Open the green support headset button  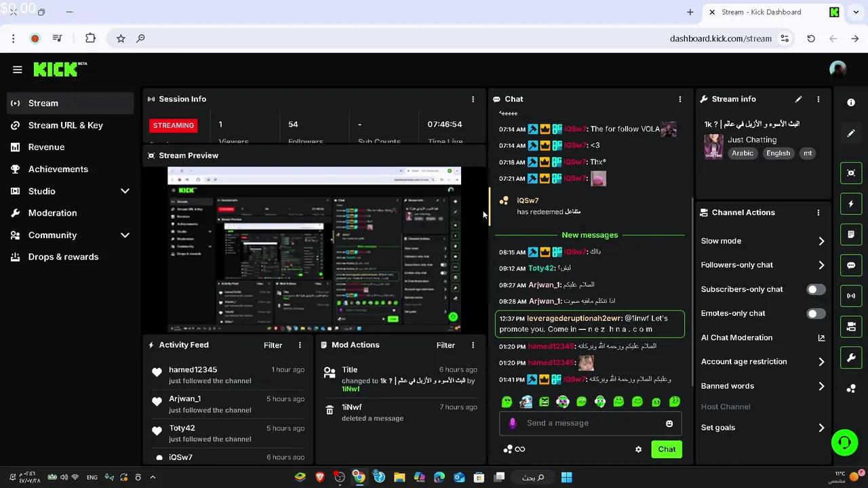click(x=844, y=443)
